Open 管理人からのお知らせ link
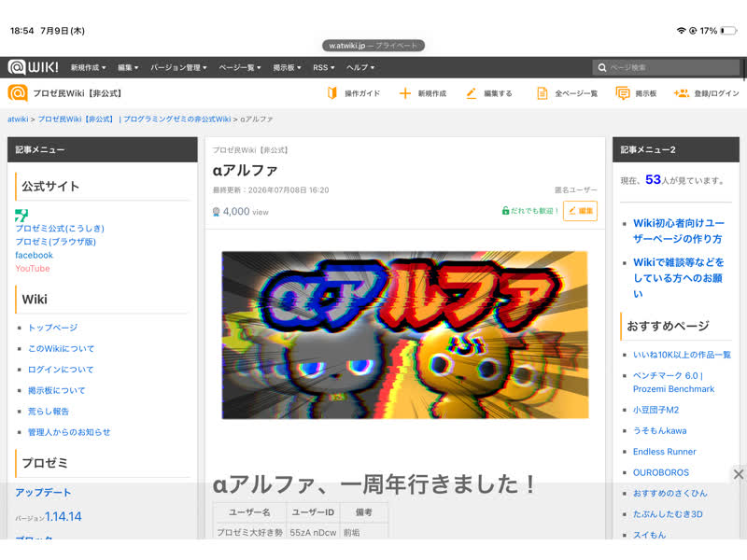 click(69, 432)
